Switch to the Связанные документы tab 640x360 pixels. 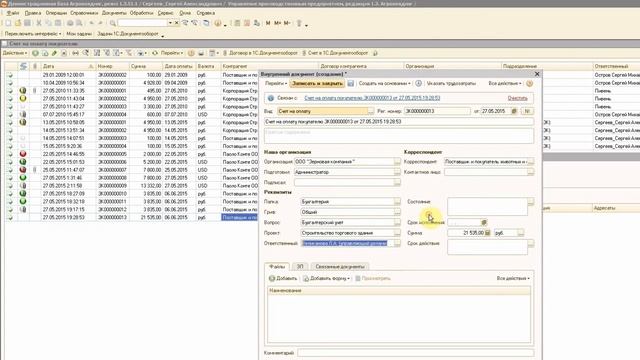[340, 267]
